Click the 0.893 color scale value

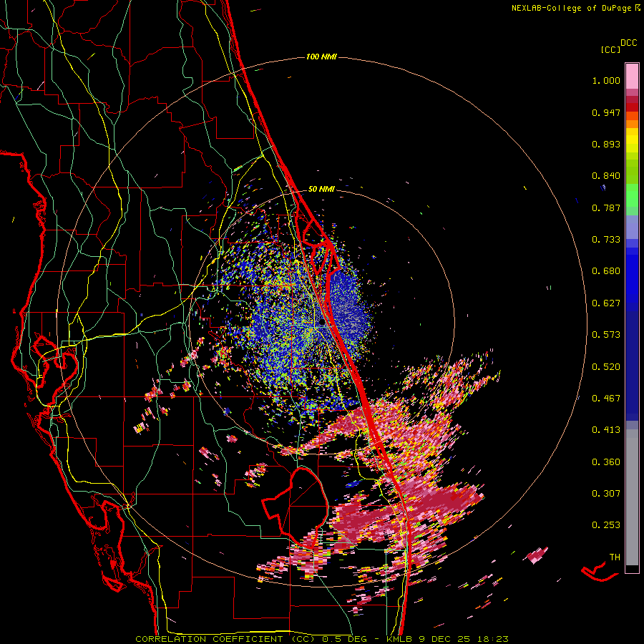pyautogui.click(x=606, y=144)
